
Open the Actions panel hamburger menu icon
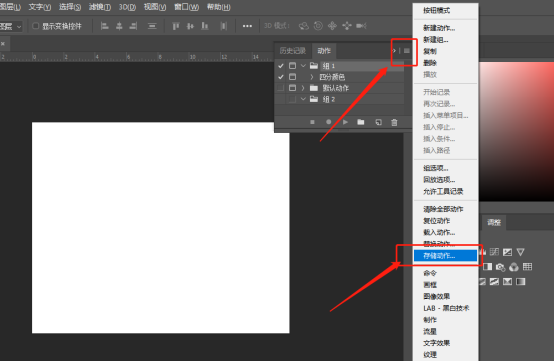coord(407,51)
